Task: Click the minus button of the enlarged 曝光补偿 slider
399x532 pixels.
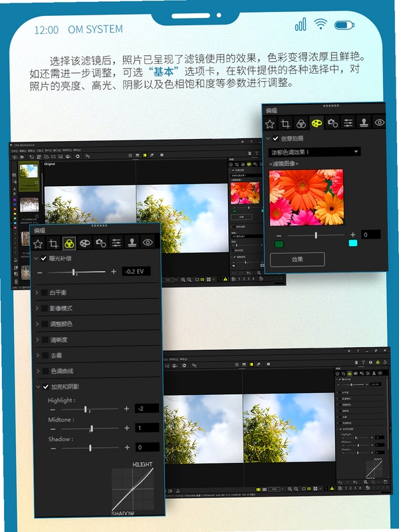Action: pos(40,273)
